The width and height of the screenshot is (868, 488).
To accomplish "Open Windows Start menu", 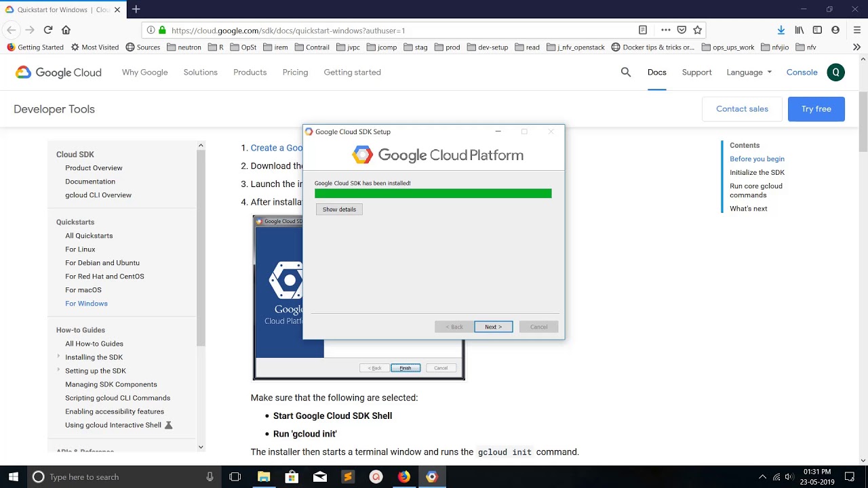I will [14, 476].
